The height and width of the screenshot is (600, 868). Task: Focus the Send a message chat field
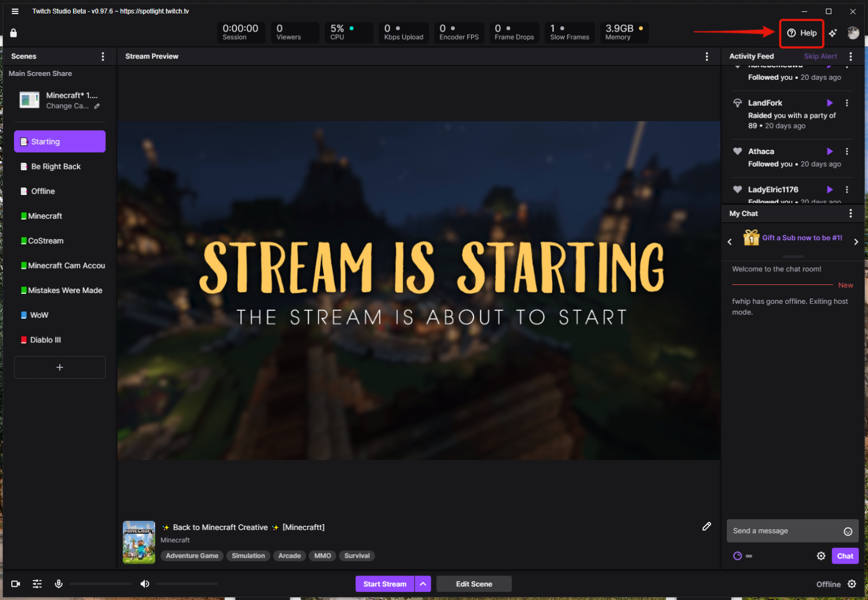(784, 531)
